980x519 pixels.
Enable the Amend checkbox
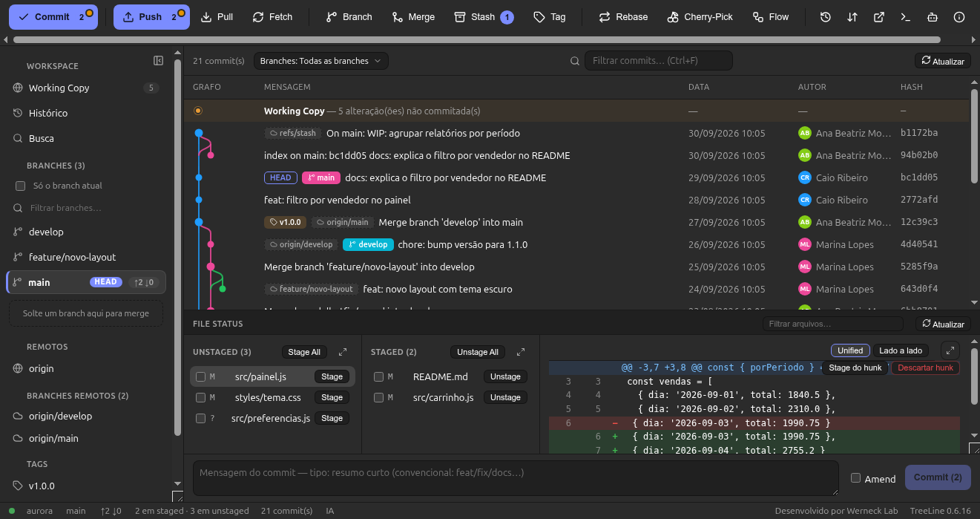click(x=855, y=478)
